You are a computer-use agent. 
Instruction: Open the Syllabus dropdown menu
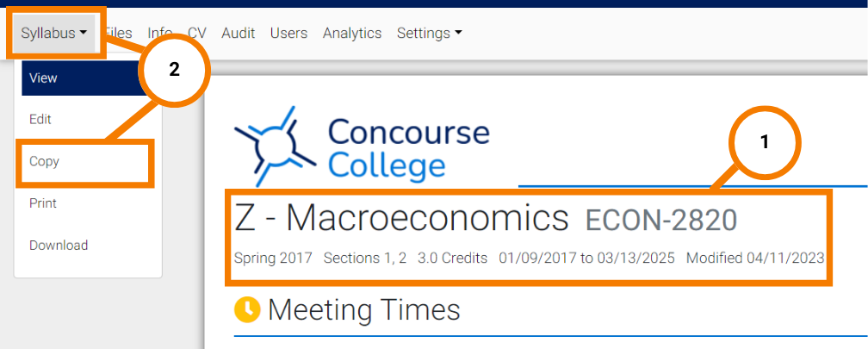[x=53, y=34]
